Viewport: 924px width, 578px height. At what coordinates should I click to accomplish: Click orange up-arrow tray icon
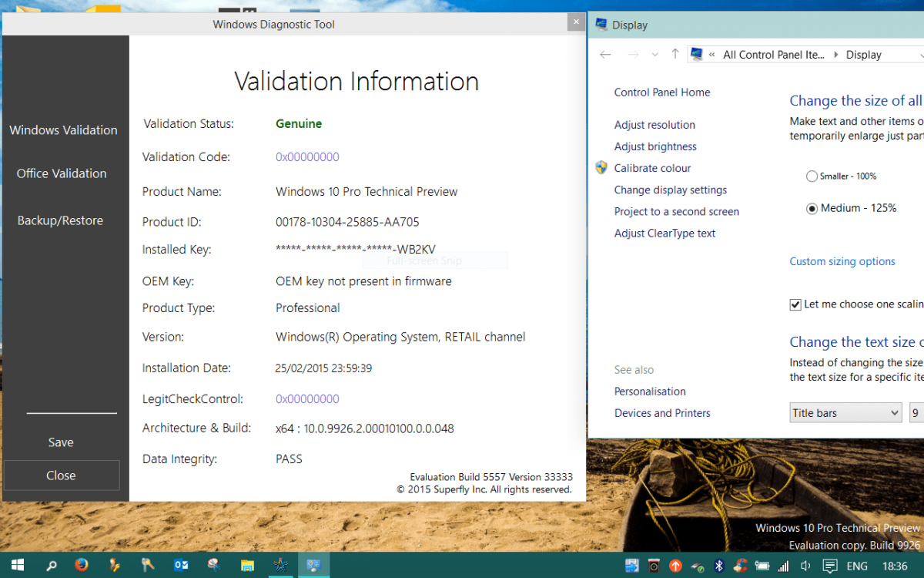[675, 566]
